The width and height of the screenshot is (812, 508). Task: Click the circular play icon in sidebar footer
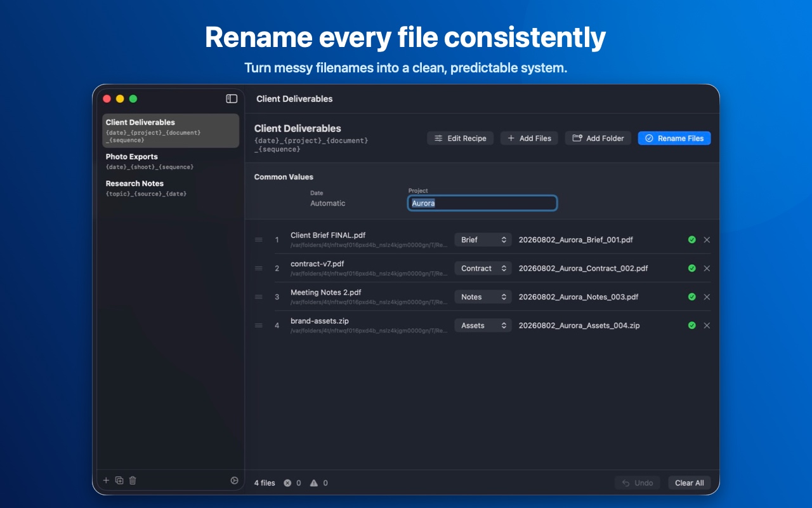[x=234, y=481]
